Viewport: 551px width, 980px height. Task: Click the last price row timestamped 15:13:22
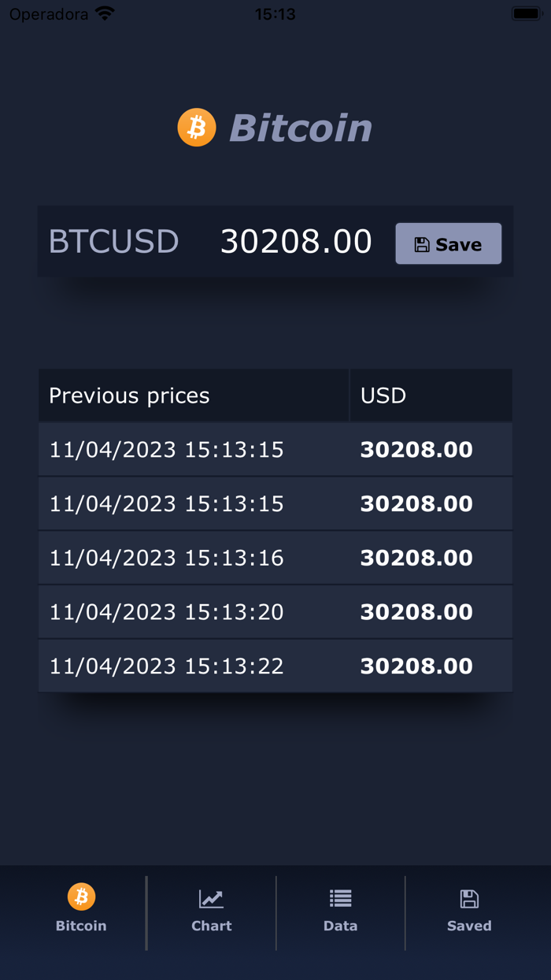(x=275, y=666)
